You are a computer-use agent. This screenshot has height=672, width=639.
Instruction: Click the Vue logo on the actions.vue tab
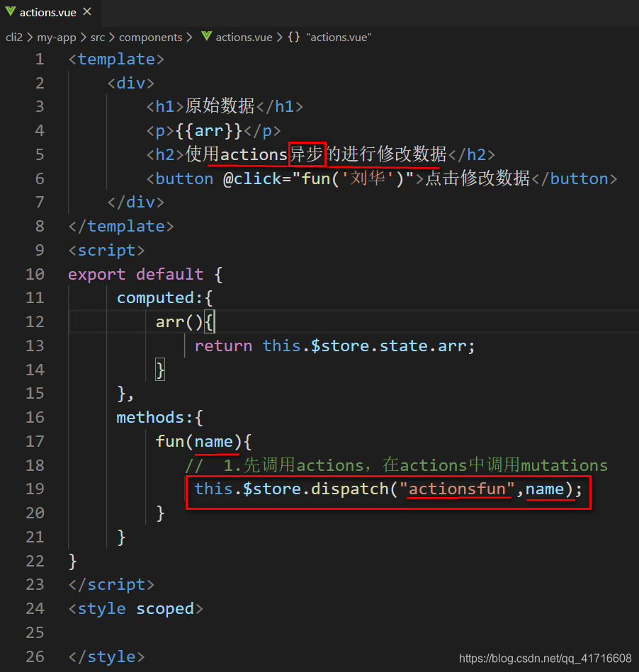click(x=10, y=11)
